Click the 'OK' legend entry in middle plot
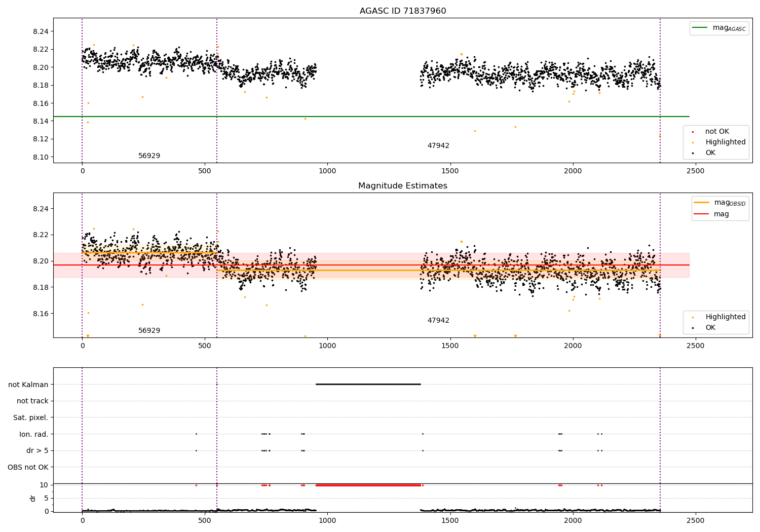 click(x=710, y=328)
